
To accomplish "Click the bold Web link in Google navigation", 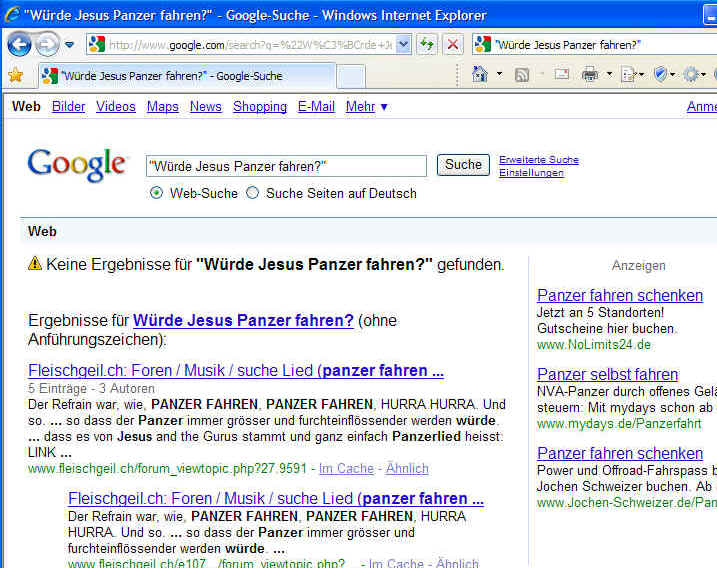I will tap(26, 107).
